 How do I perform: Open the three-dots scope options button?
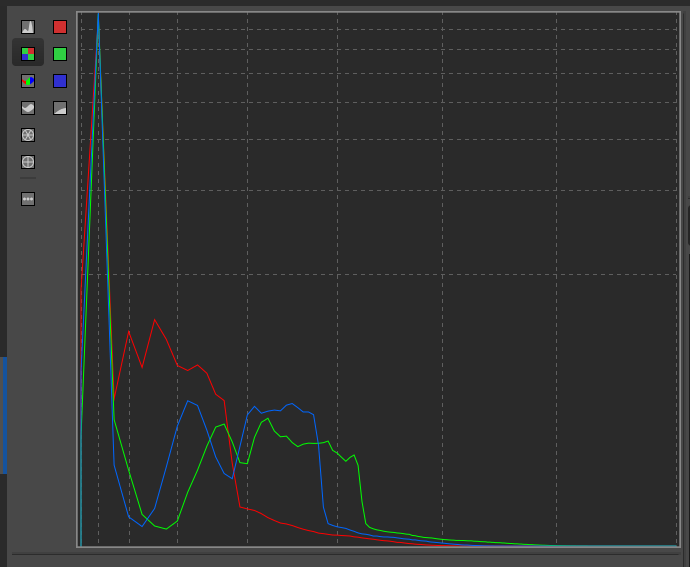[x=28, y=199]
